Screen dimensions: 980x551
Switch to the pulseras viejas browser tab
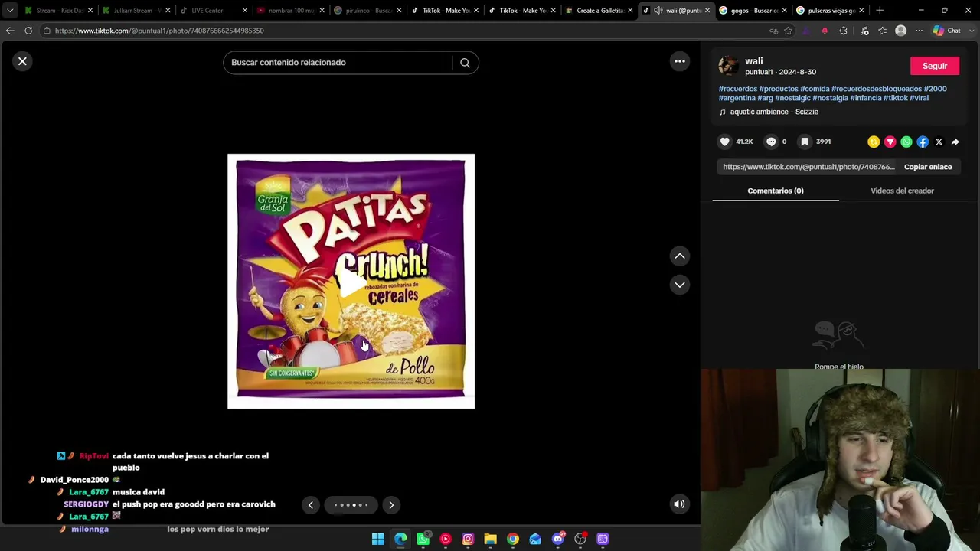pyautogui.click(x=830, y=11)
